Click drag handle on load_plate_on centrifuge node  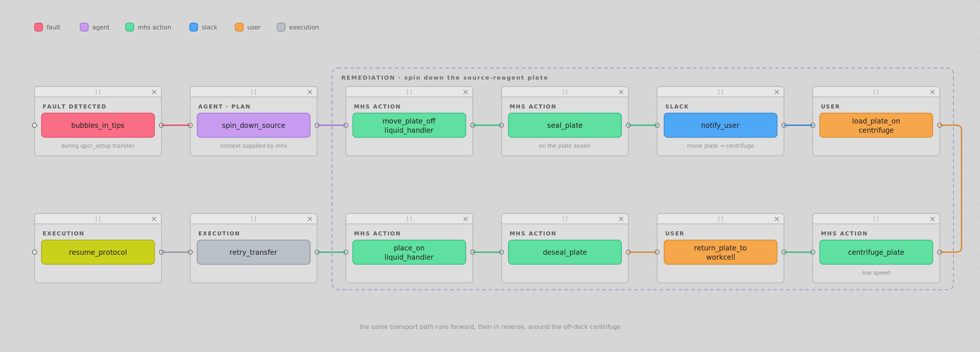click(876, 92)
